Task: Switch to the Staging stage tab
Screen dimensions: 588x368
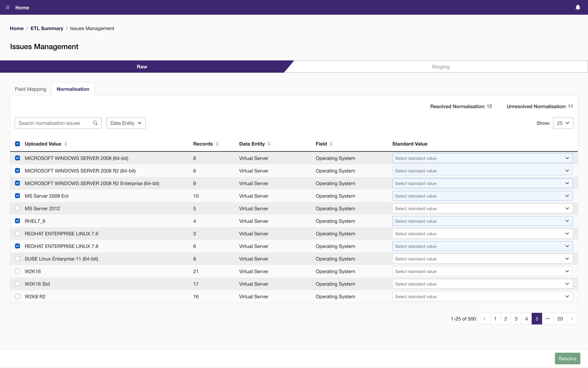Action: coord(441,67)
